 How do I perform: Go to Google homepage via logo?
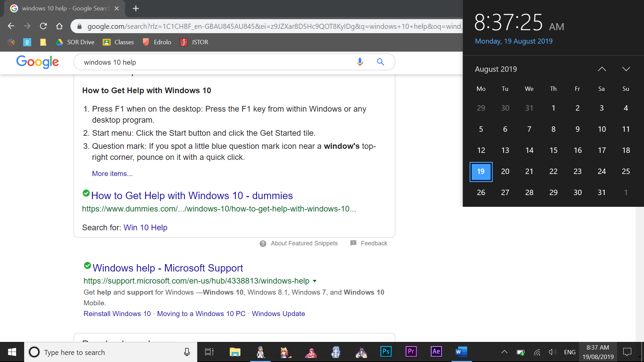38,62
